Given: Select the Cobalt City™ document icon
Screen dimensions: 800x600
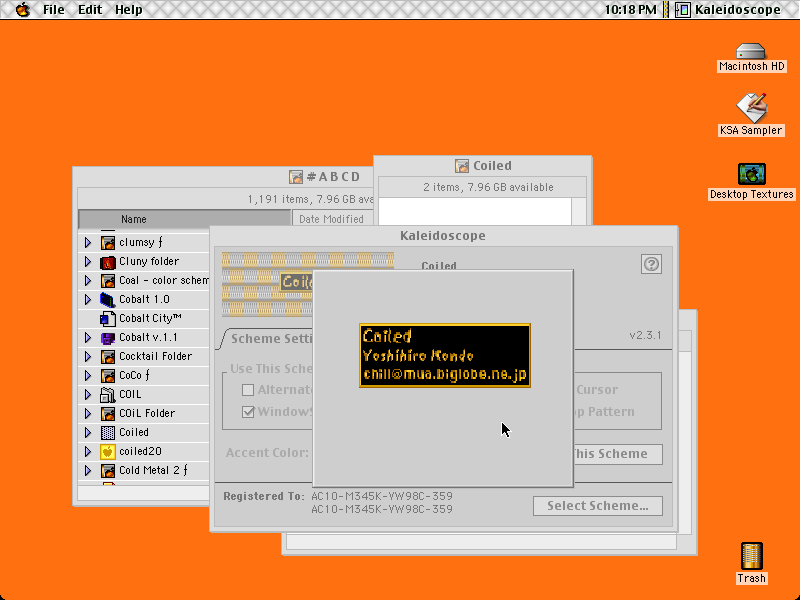Looking at the screenshot, I should click(108, 318).
